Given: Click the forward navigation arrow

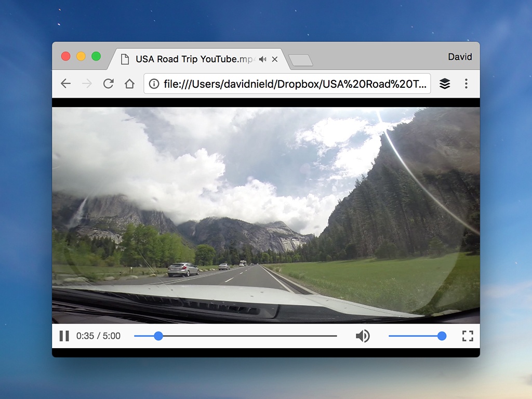Looking at the screenshot, I should coord(87,84).
